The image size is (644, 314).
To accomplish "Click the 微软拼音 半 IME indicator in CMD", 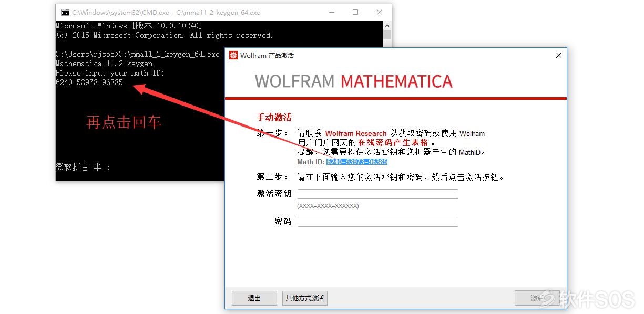I will coord(83,167).
